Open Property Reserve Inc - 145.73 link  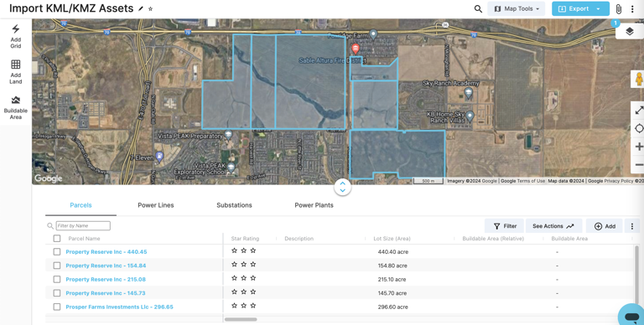pos(106,293)
